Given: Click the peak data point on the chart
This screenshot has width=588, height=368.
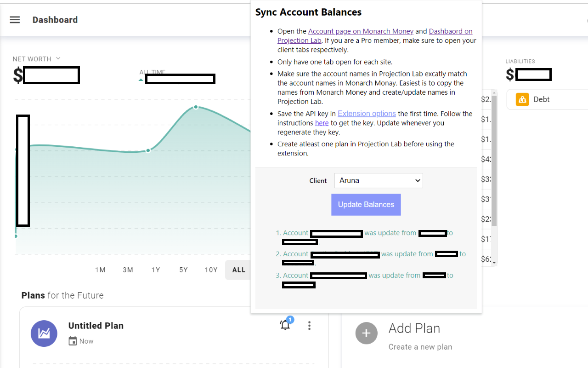Looking at the screenshot, I should pos(196,107).
